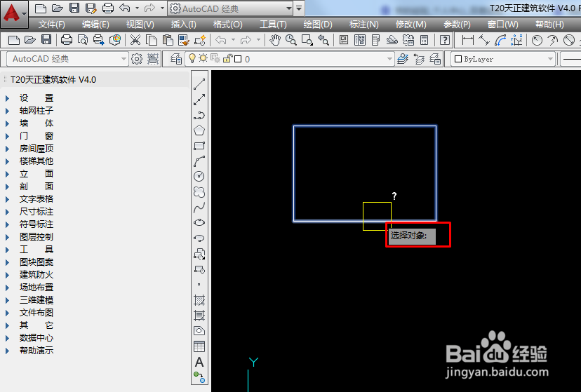The width and height of the screenshot is (581, 392).
Task: Click the 选择对象 dynamic input prompt
Action: coord(412,236)
